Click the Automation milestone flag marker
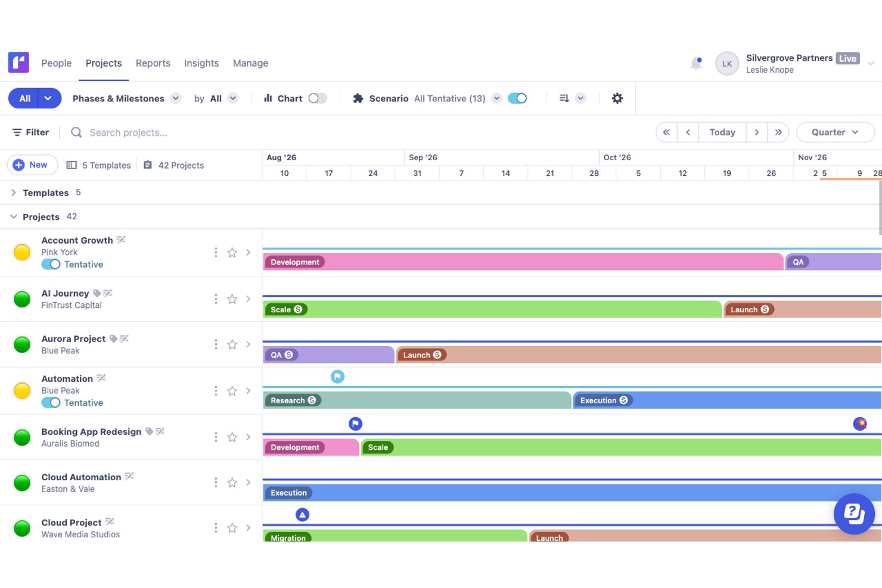882x588 pixels. [337, 377]
